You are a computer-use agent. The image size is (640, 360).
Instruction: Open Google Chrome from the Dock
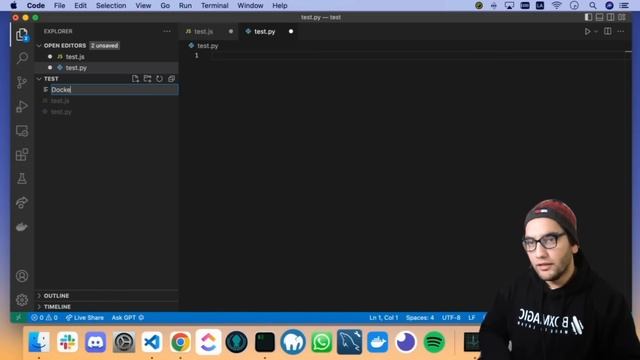(180, 342)
